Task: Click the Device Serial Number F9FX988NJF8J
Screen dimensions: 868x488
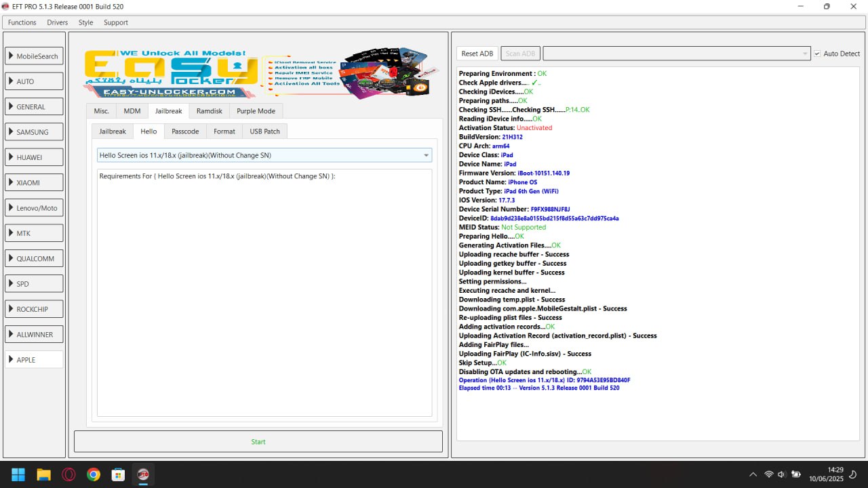Action: click(x=550, y=209)
